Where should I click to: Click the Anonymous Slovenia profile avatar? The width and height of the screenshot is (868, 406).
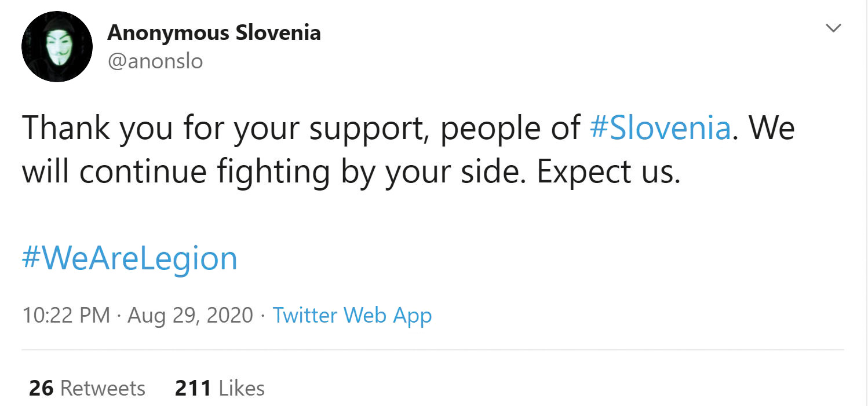tap(57, 47)
